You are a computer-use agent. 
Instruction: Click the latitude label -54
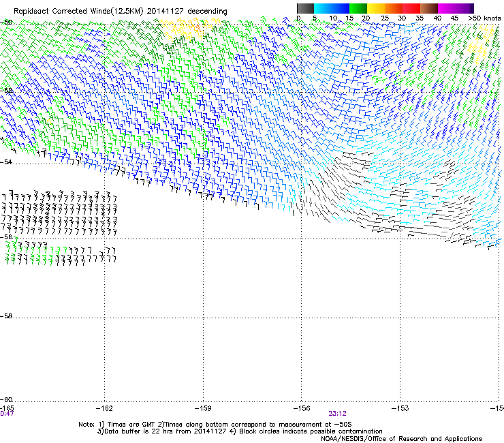point(6,162)
